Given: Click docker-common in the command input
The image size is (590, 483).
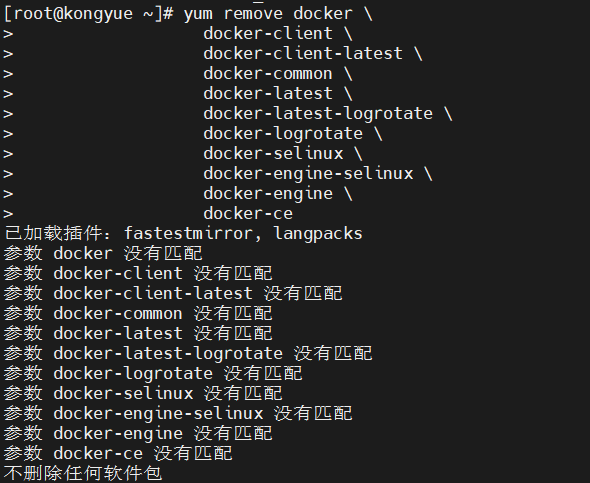Looking at the screenshot, I should (268, 74).
